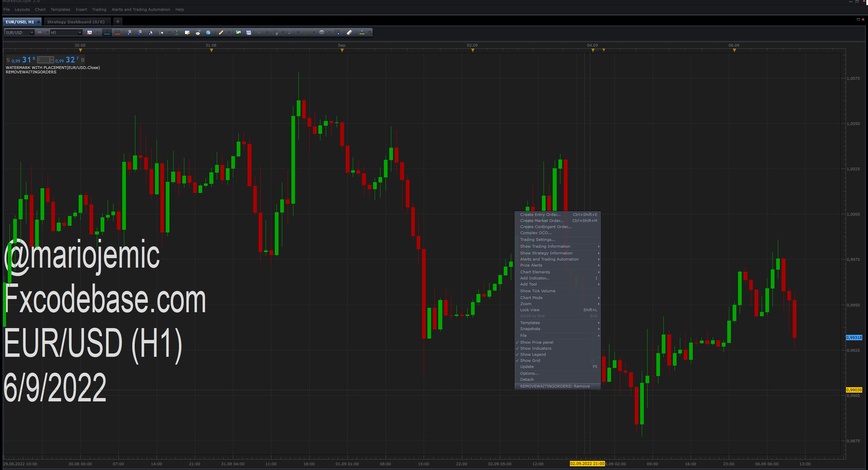Screen dimensions: 868x470
Task: Click the blue globe/pie icon in toolbar
Action: click(x=208, y=33)
